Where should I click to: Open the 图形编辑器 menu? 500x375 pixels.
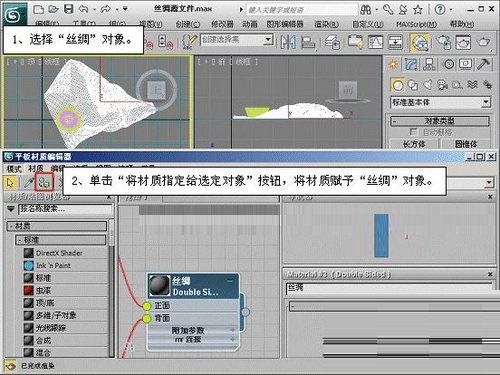285,24
